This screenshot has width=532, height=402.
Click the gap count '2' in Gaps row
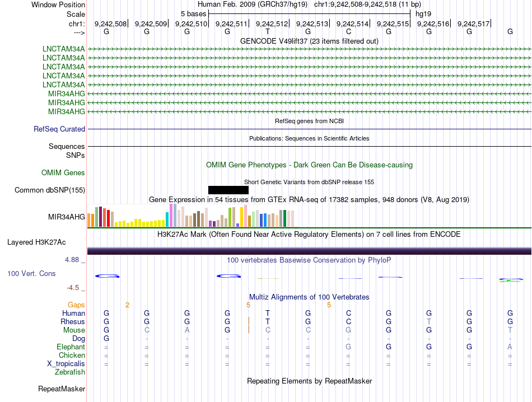coord(127,305)
